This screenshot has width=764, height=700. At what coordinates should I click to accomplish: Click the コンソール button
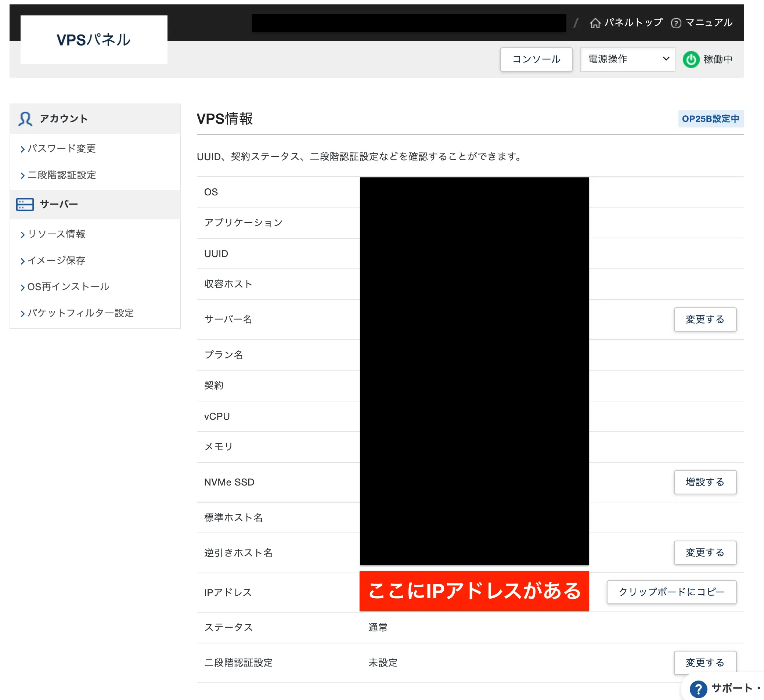coord(536,59)
